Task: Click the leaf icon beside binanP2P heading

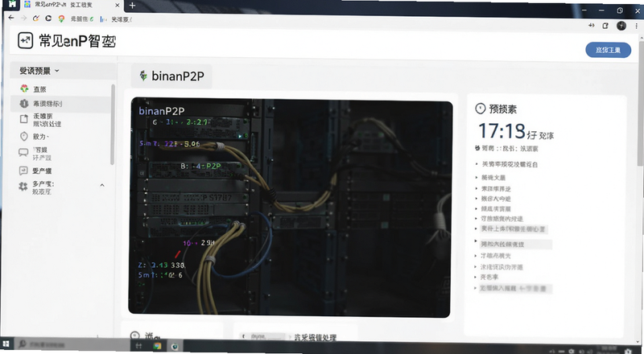Action: [143, 76]
